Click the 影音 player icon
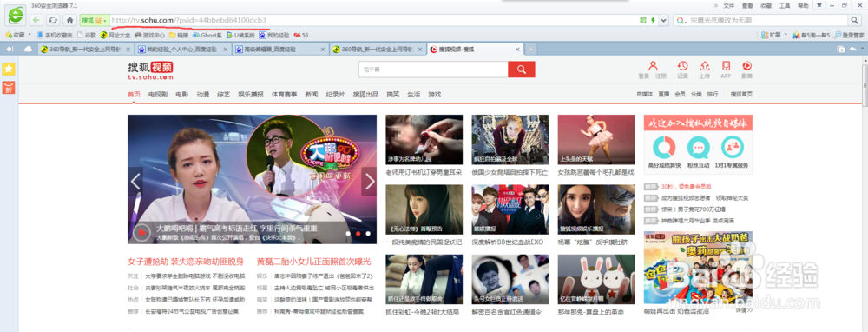Image resolution: width=868 pixels, height=332 pixels. click(746, 65)
